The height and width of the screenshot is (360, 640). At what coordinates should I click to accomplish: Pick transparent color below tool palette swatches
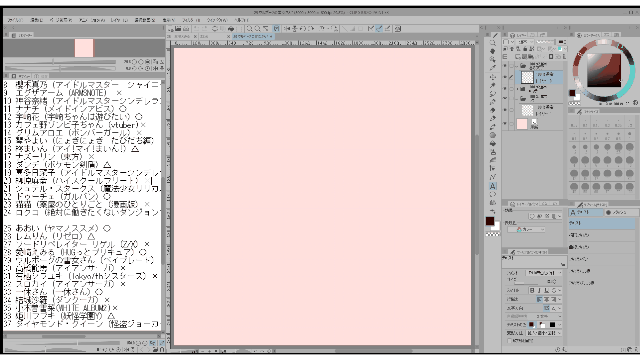492,235
